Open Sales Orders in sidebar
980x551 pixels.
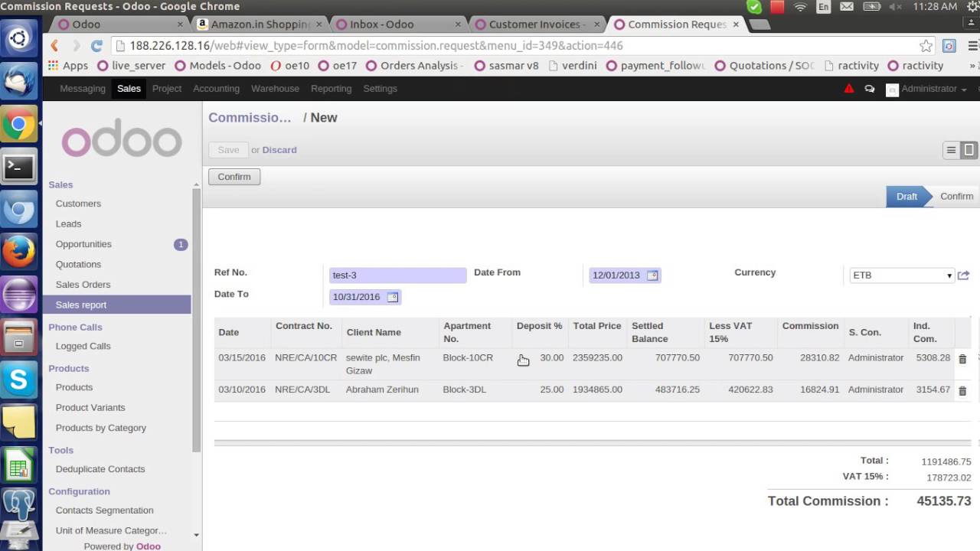tap(83, 285)
